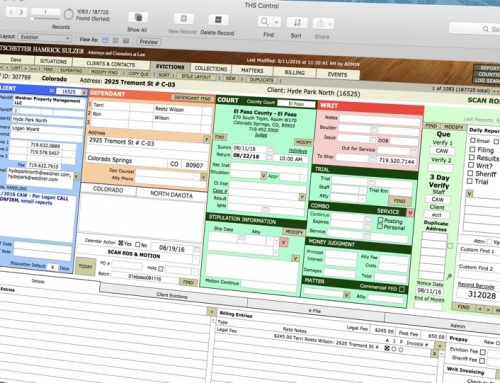
Task: Tick the Sheriff daily report checkbox
Action: (470, 173)
